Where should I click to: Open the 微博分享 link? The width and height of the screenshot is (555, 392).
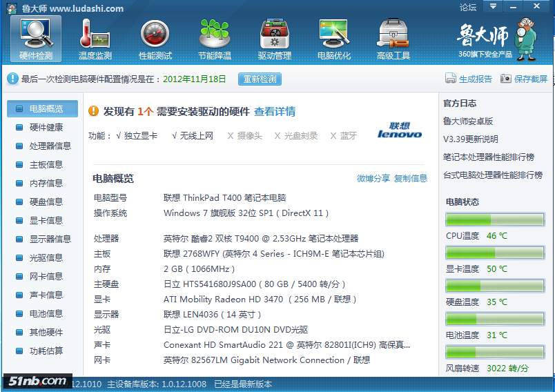(x=373, y=178)
